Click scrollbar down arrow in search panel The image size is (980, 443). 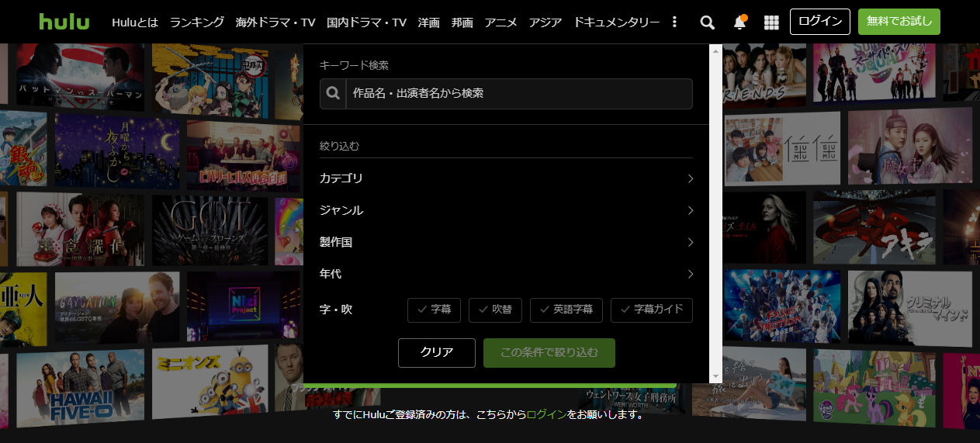[716, 377]
